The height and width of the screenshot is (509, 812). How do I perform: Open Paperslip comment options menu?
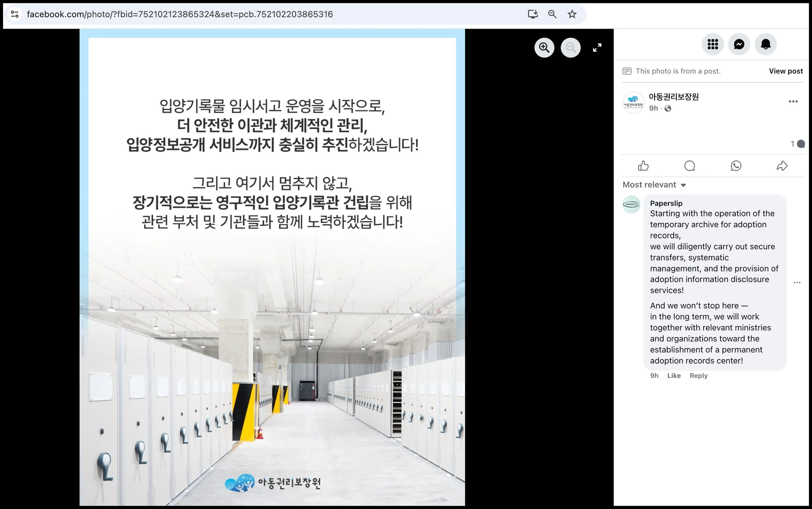(796, 282)
